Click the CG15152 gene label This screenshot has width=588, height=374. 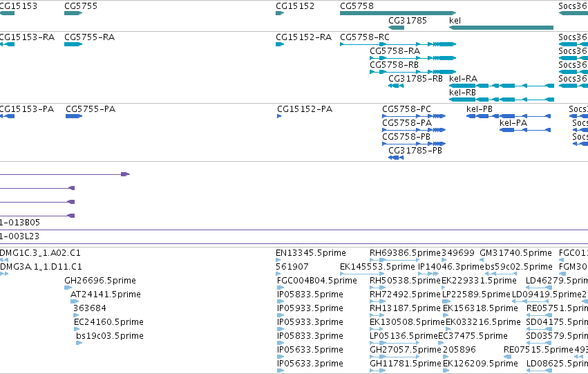pyautogui.click(x=295, y=6)
